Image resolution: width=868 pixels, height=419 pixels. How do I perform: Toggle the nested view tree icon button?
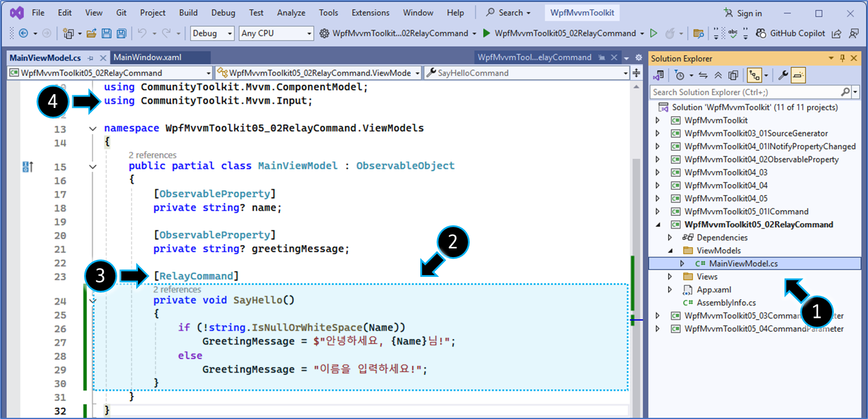(754, 75)
